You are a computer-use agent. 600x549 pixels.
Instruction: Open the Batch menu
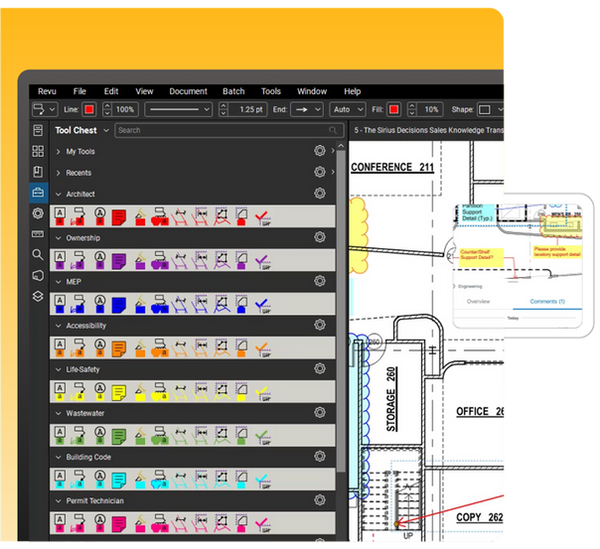tap(233, 91)
